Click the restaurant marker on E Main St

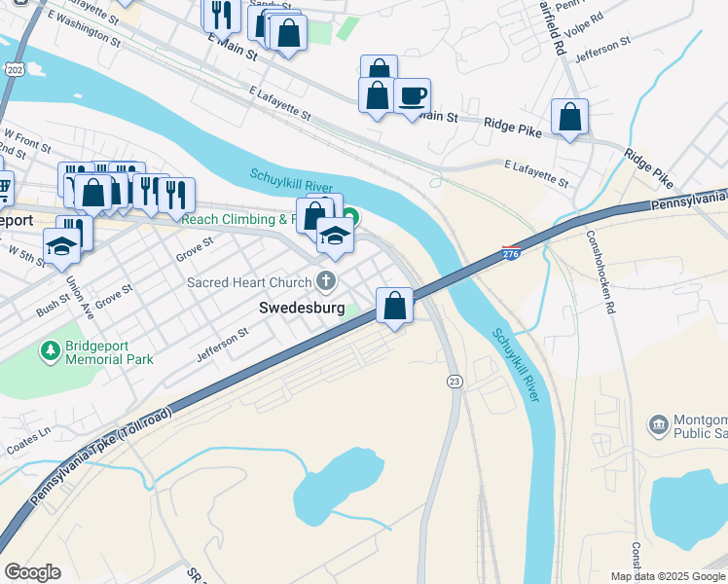click(x=222, y=18)
